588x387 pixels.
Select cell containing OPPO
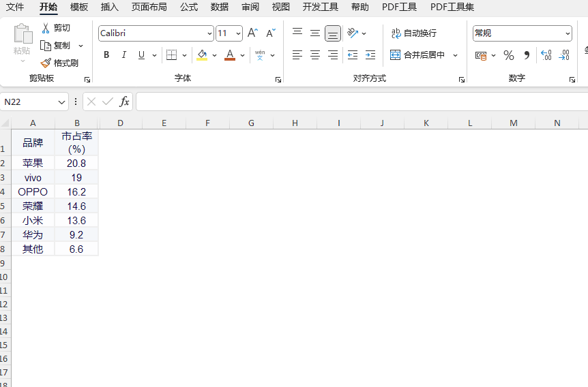pos(33,192)
